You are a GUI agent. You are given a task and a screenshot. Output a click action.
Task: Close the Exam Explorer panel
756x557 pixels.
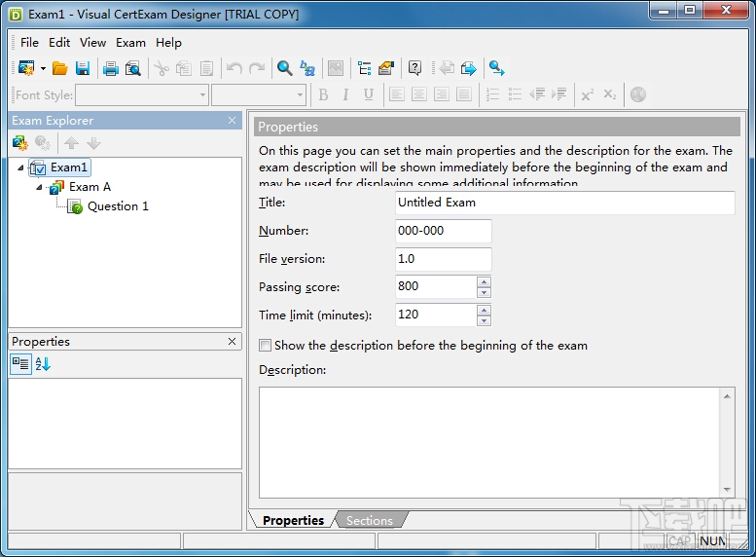[x=232, y=120]
